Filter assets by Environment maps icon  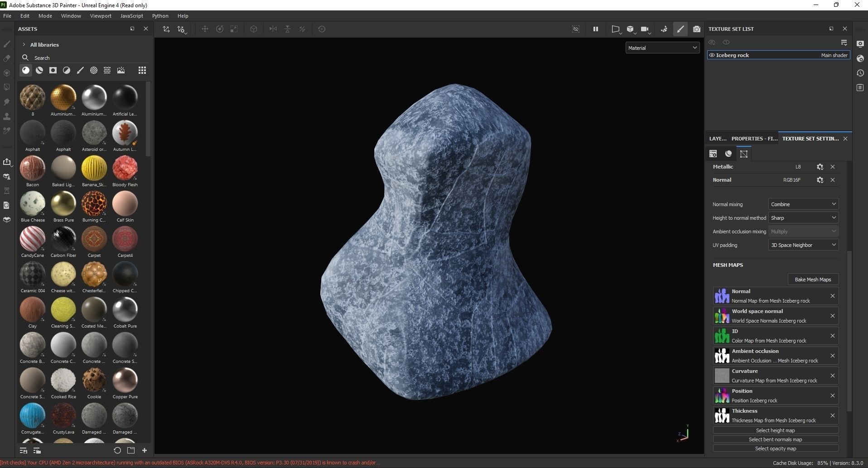click(x=121, y=70)
